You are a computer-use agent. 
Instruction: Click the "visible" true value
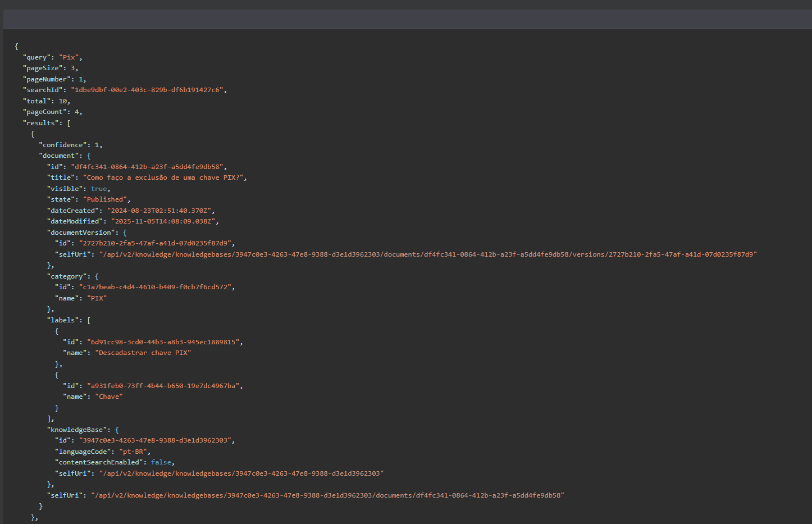pos(99,189)
